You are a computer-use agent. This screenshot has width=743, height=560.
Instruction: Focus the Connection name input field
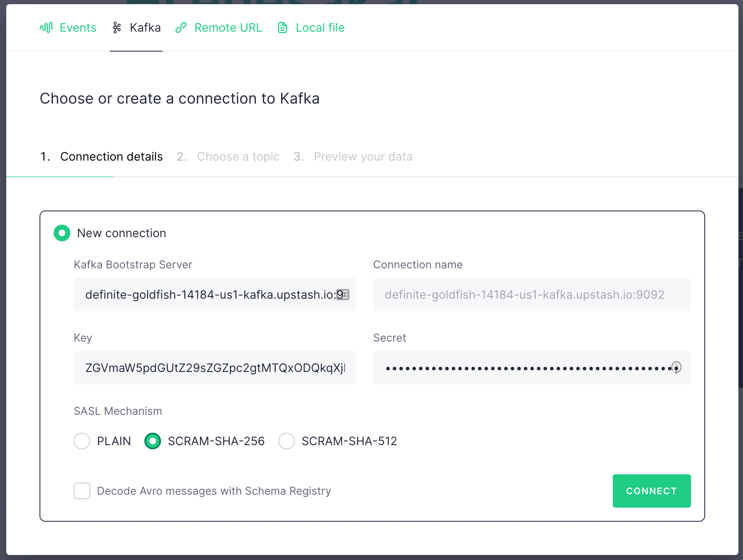click(x=532, y=295)
